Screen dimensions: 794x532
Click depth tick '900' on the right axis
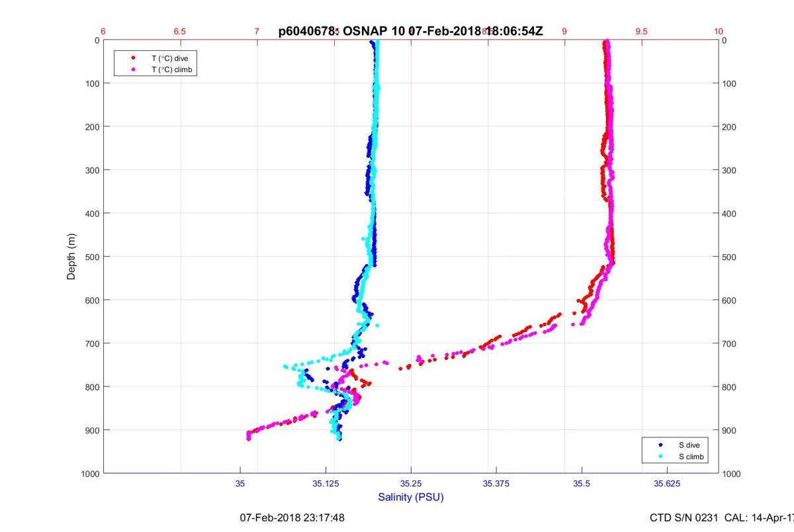click(730, 430)
